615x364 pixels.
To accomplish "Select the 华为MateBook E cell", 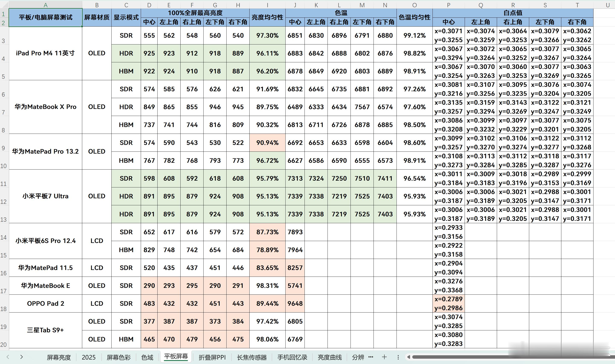I will [x=45, y=285].
